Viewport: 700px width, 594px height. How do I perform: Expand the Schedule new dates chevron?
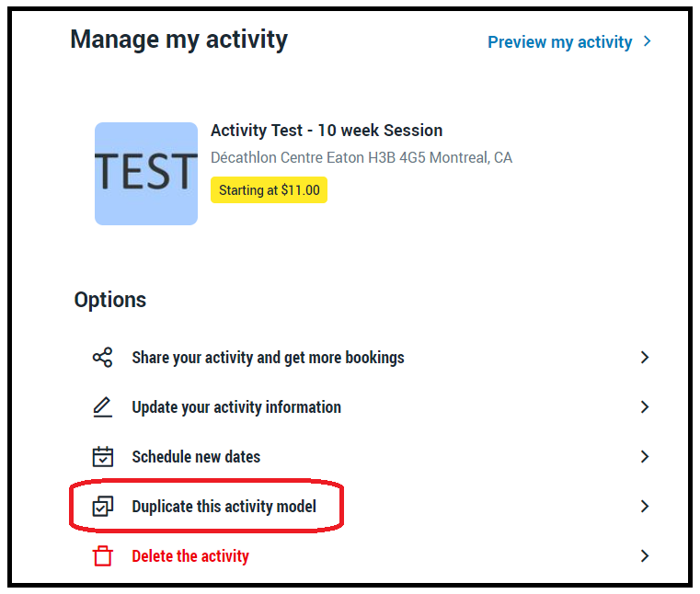(x=645, y=457)
